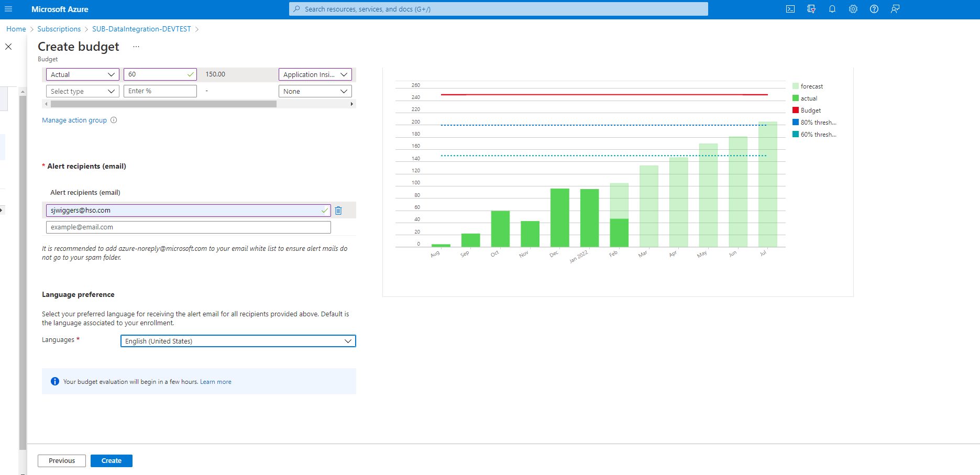980x475 pixels.
Task: Expand the Actual alert type dropdown
Action: pos(83,75)
